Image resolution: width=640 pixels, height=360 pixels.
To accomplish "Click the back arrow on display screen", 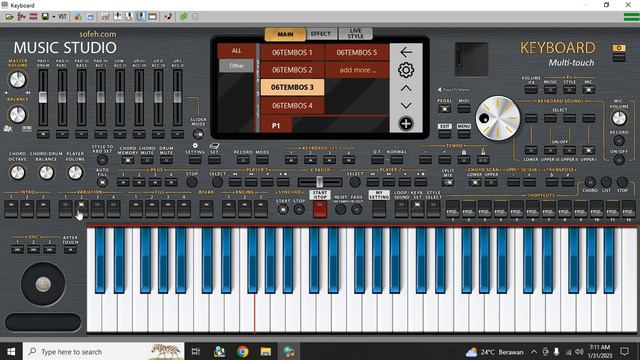I will coord(406,52).
